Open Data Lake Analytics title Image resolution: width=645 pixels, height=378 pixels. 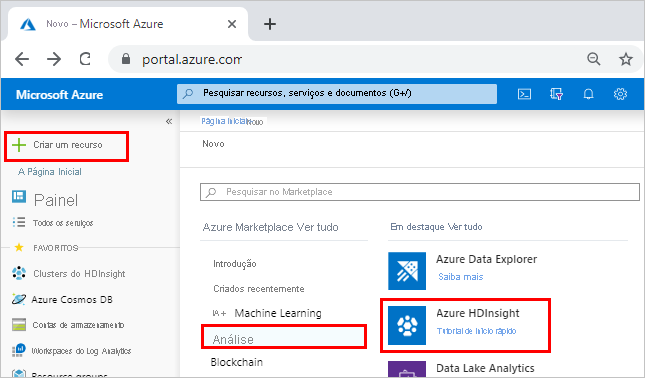pyautogui.click(x=485, y=368)
